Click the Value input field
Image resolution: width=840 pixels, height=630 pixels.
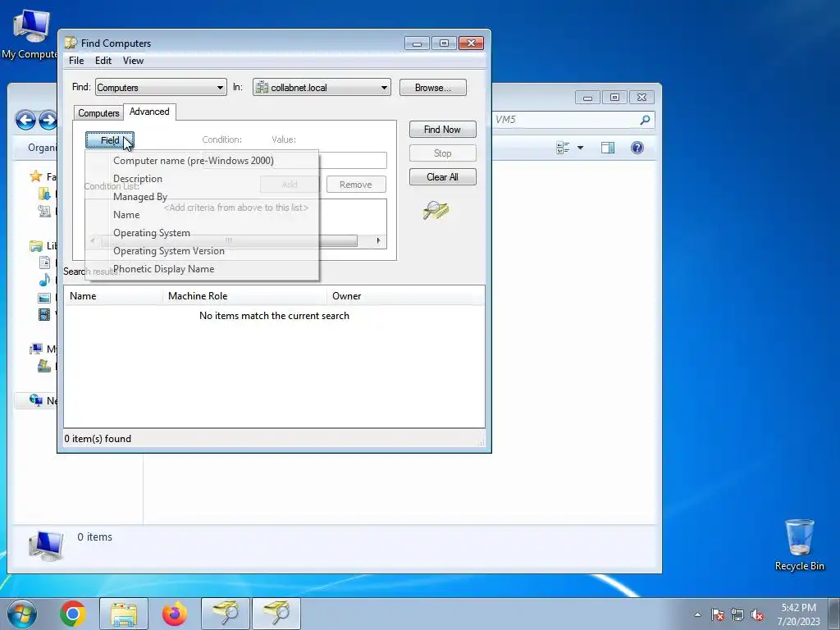(x=353, y=160)
